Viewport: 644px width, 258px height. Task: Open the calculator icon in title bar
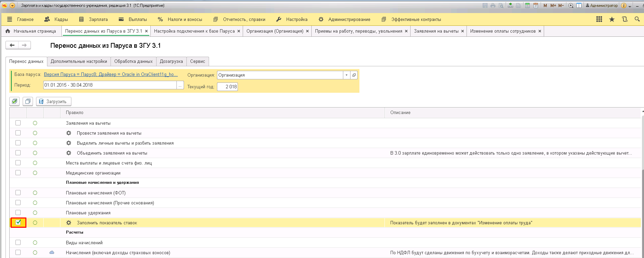[x=527, y=5]
